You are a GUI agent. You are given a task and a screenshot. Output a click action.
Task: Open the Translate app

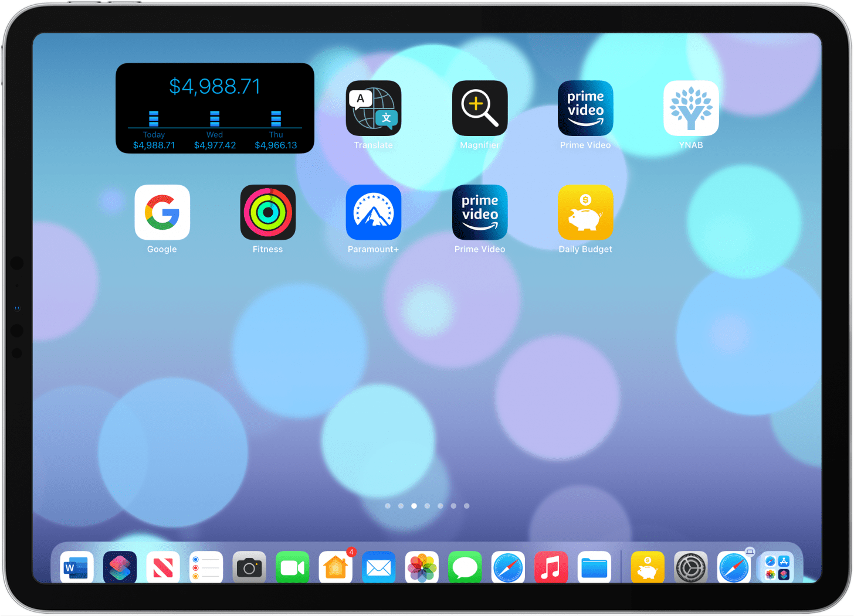click(x=374, y=108)
